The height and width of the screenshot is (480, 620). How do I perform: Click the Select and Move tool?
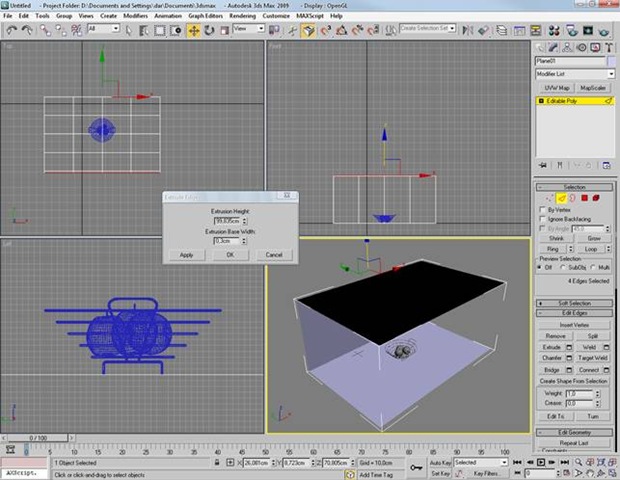[192, 30]
